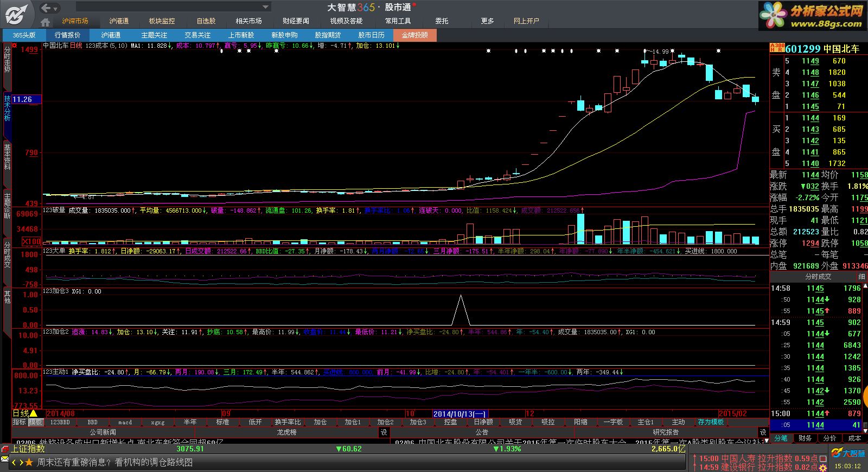Screen dimensions: 868x472
Task: Apply the macd indicator template
Action: 125,422
